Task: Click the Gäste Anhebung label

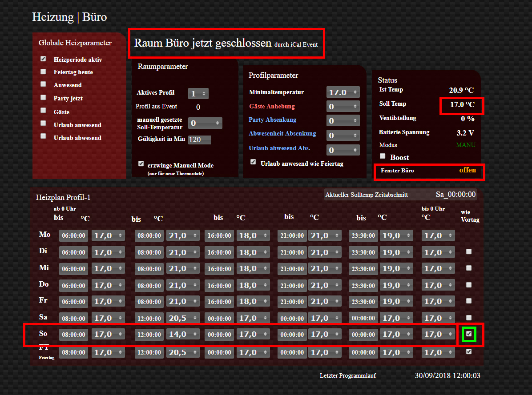Action: coord(272,106)
